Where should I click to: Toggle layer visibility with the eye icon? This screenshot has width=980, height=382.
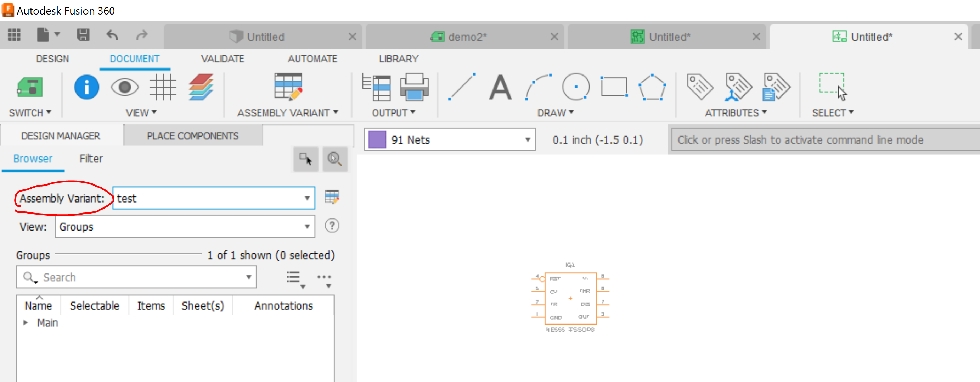point(124,87)
